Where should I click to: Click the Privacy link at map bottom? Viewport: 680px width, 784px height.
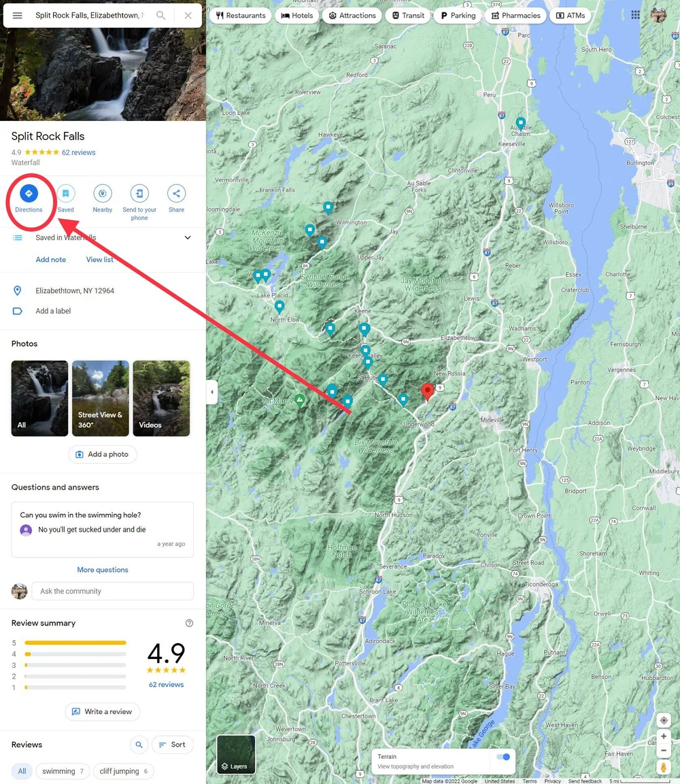click(x=552, y=781)
